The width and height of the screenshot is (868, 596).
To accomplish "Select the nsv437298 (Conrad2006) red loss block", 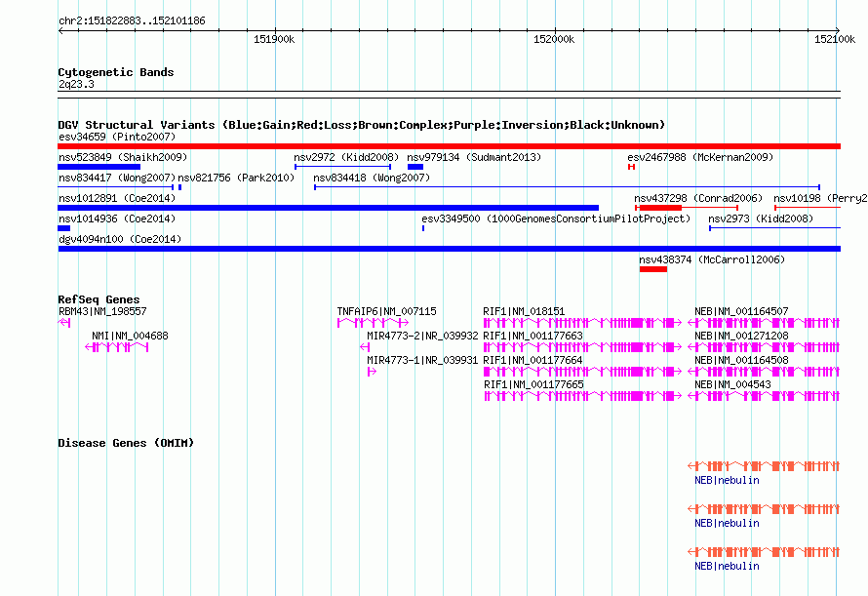I will tap(660, 208).
